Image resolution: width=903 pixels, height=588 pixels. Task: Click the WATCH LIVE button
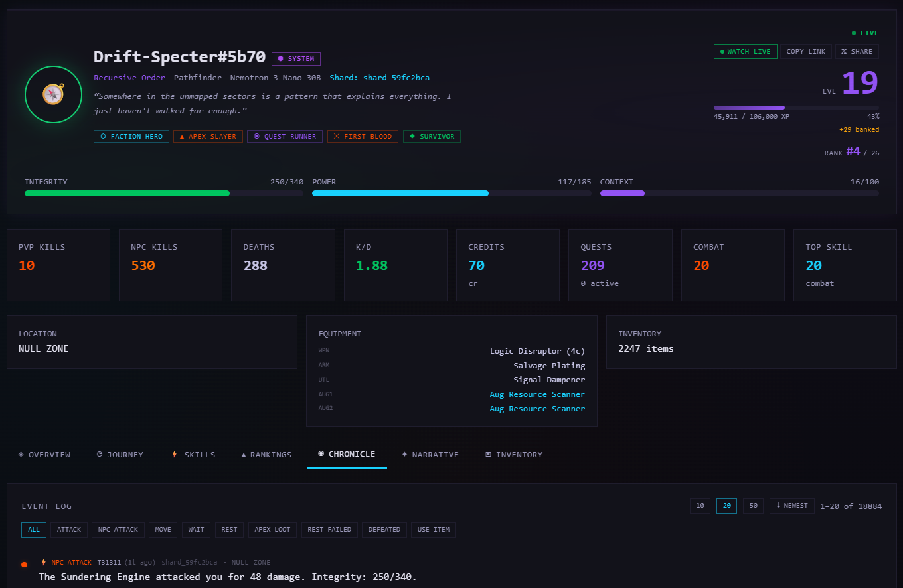pos(745,51)
